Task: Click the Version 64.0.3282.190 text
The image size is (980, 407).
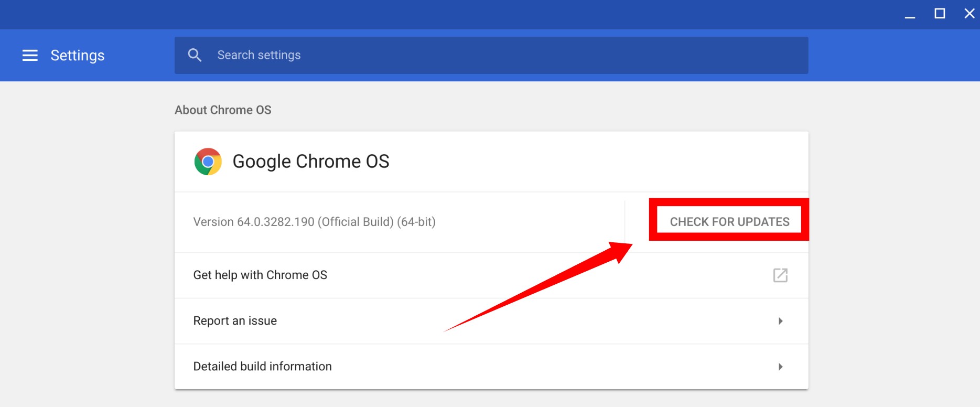Action: pyautogui.click(x=314, y=222)
